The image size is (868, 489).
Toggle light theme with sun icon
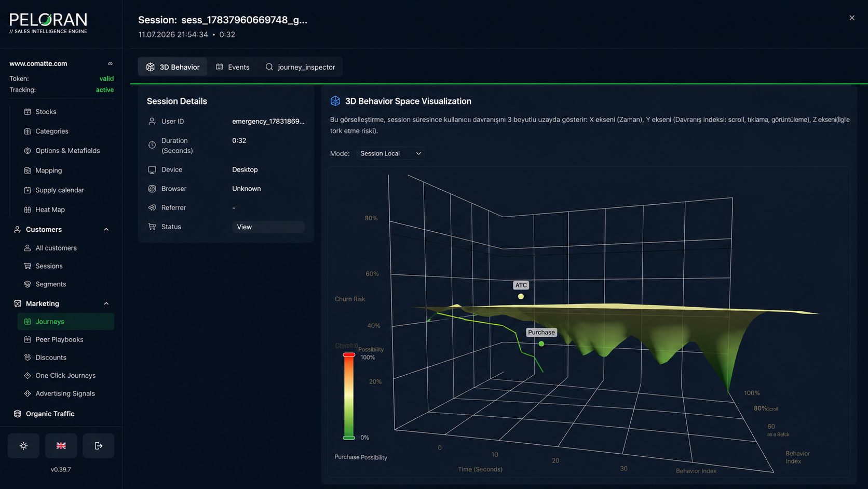click(23, 446)
